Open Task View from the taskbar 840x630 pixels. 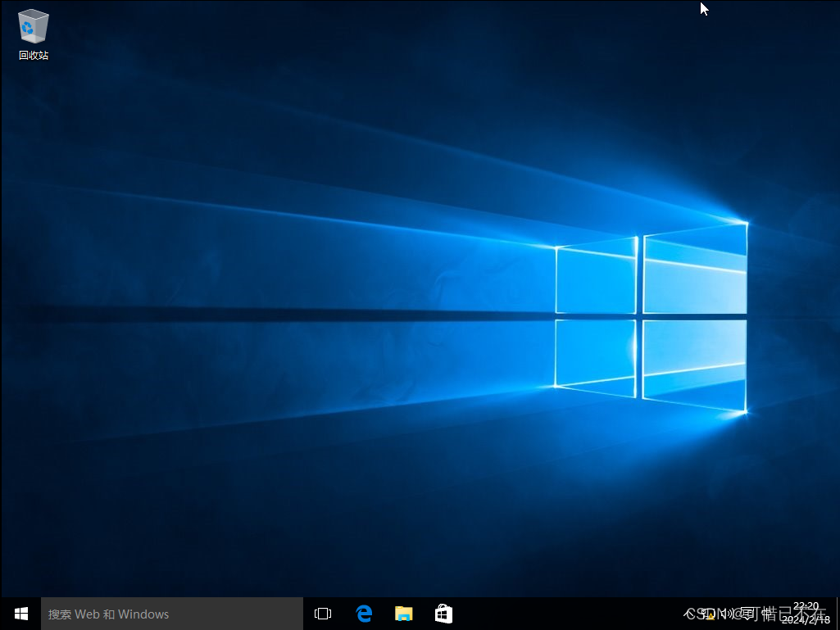point(323,614)
